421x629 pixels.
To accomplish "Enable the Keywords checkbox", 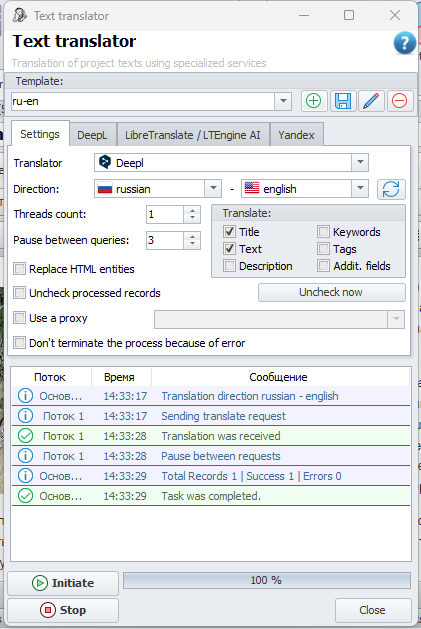I will (323, 231).
